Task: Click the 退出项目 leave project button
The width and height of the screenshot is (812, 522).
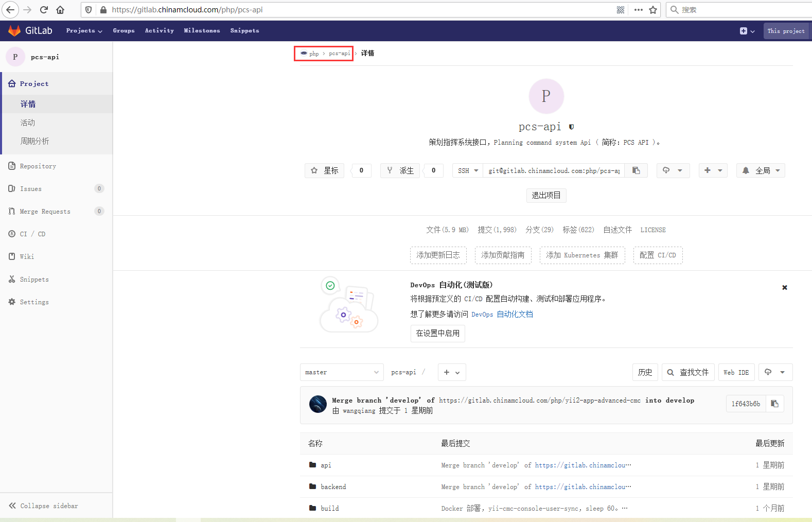Action: point(546,196)
